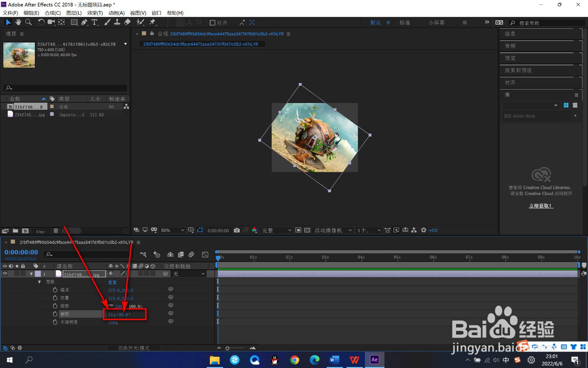Open the 编辑(E) menu
Image resolution: width=588 pixels, height=368 pixels.
coord(31,13)
